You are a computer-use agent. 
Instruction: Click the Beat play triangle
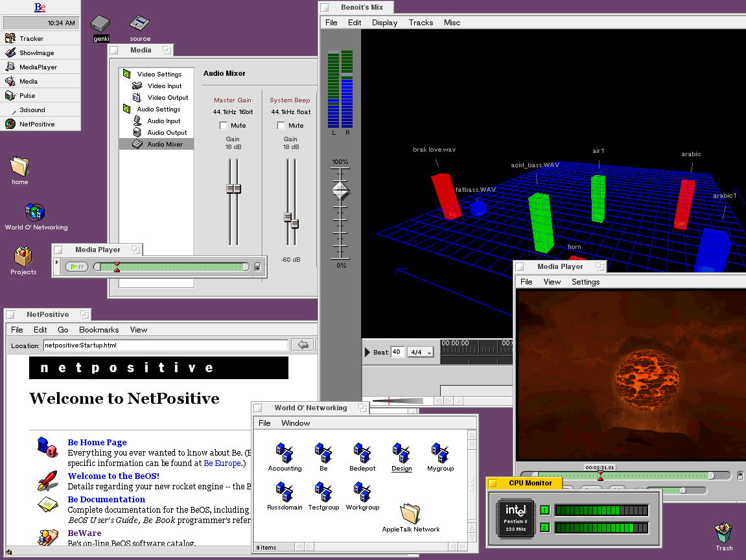tap(368, 352)
